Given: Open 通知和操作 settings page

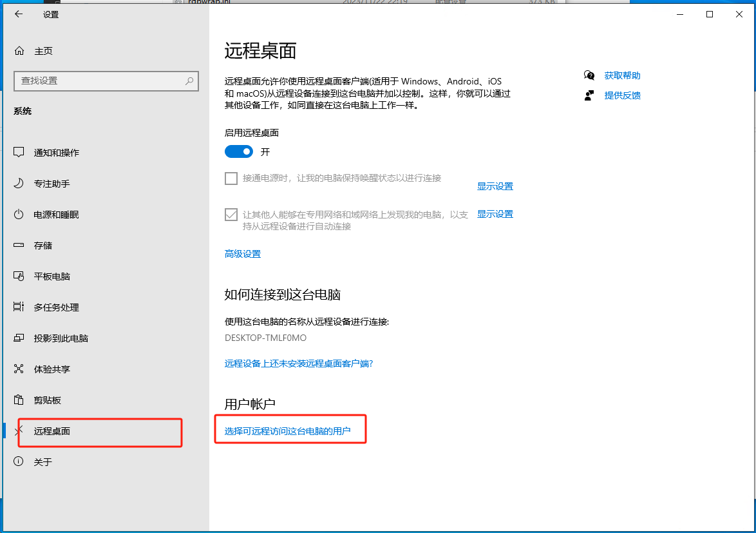Looking at the screenshot, I should coord(57,153).
